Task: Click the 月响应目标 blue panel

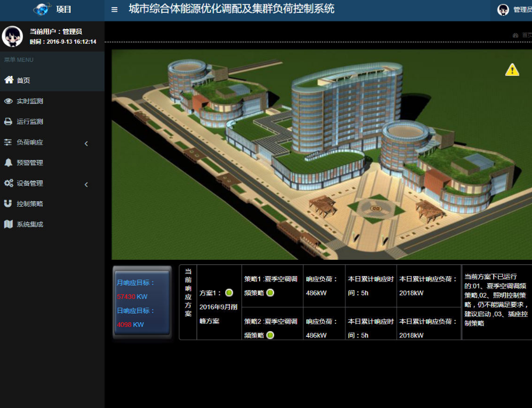Action: tap(142, 303)
